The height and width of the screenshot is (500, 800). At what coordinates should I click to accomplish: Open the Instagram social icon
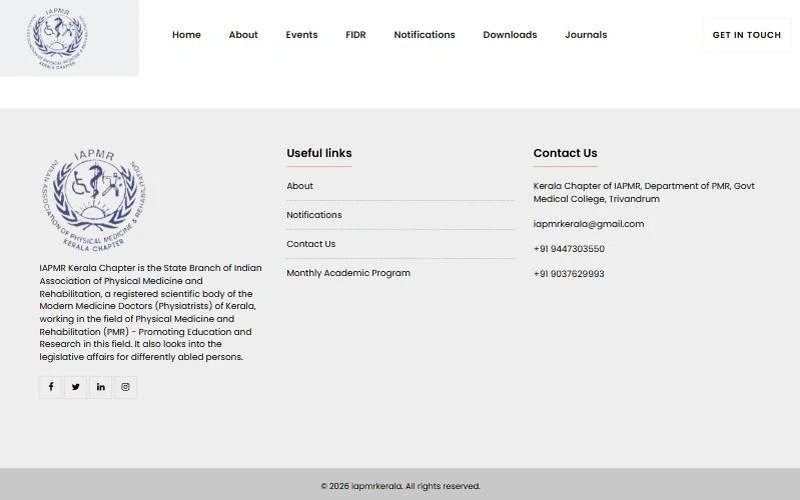coord(126,387)
